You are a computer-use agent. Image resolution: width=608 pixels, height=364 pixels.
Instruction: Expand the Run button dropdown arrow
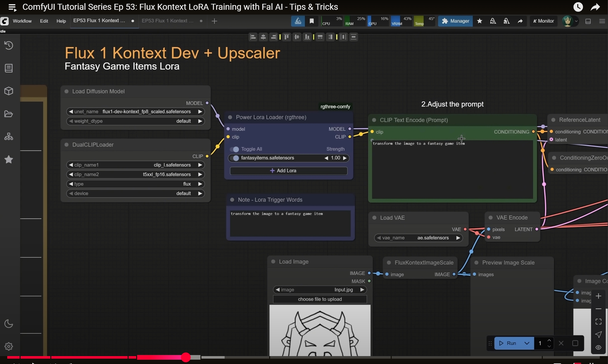pos(527,343)
